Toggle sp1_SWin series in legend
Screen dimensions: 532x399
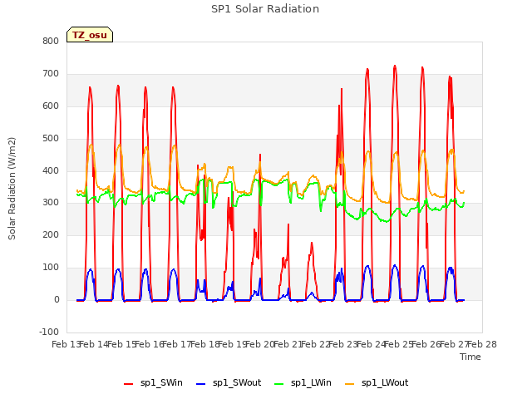(153, 383)
